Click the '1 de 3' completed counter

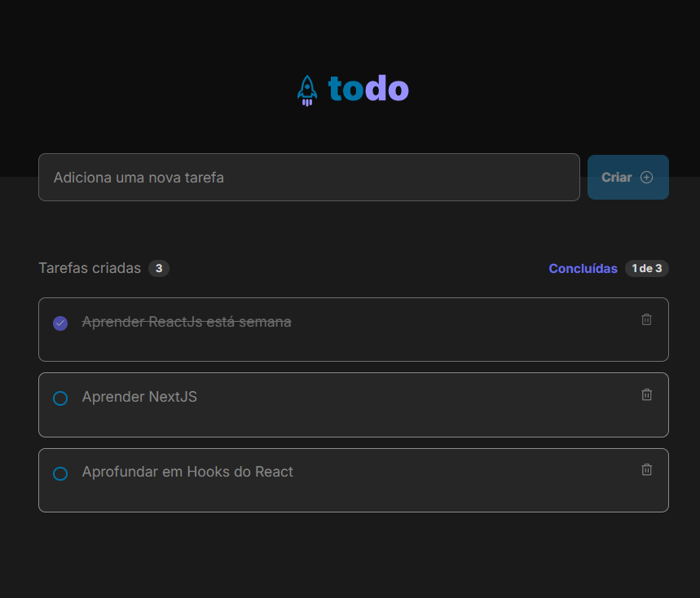click(647, 268)
